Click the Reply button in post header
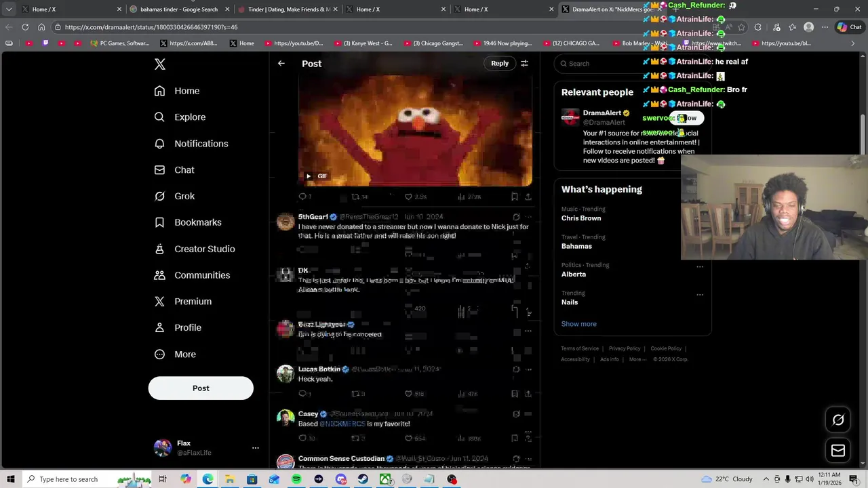Viewport: 868px width, 488px height. pos(500,64)
